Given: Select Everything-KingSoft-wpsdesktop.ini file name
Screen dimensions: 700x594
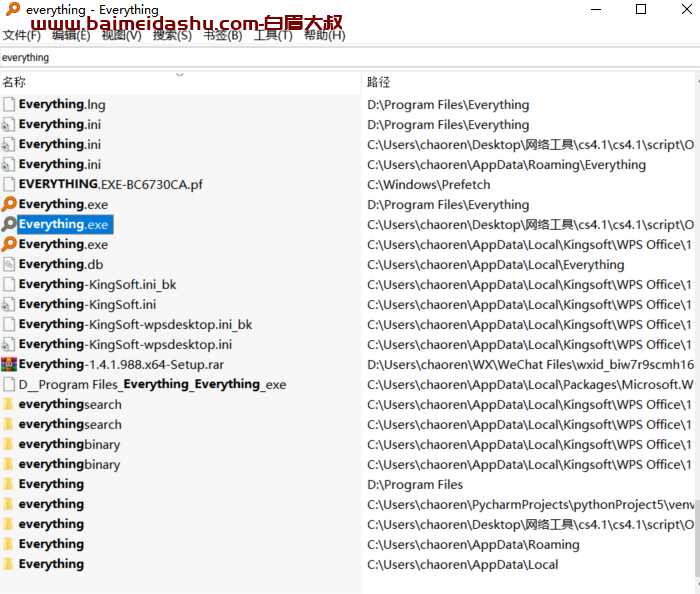Looking at the screenshot, I should (x=125, y=345).
